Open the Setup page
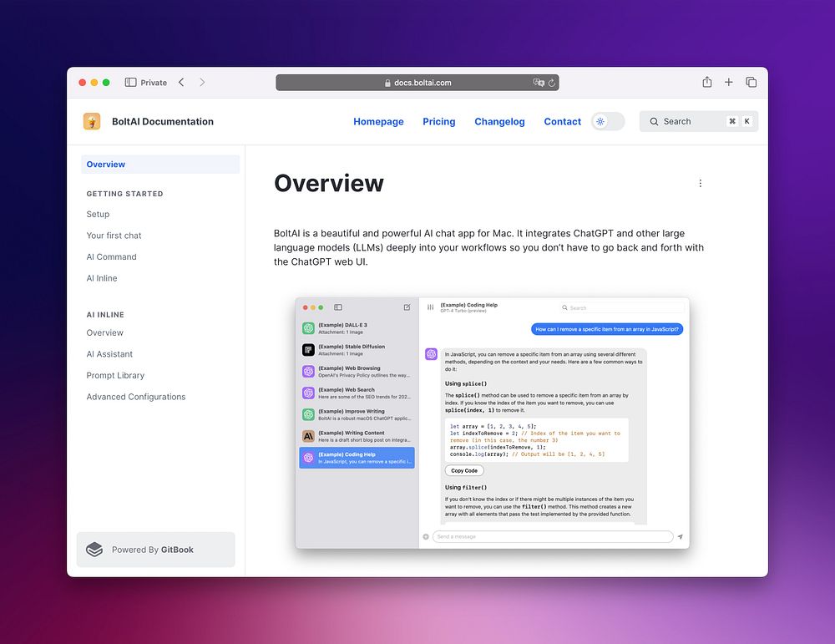Viewport: 835px width, 644px height. (98, 214)
